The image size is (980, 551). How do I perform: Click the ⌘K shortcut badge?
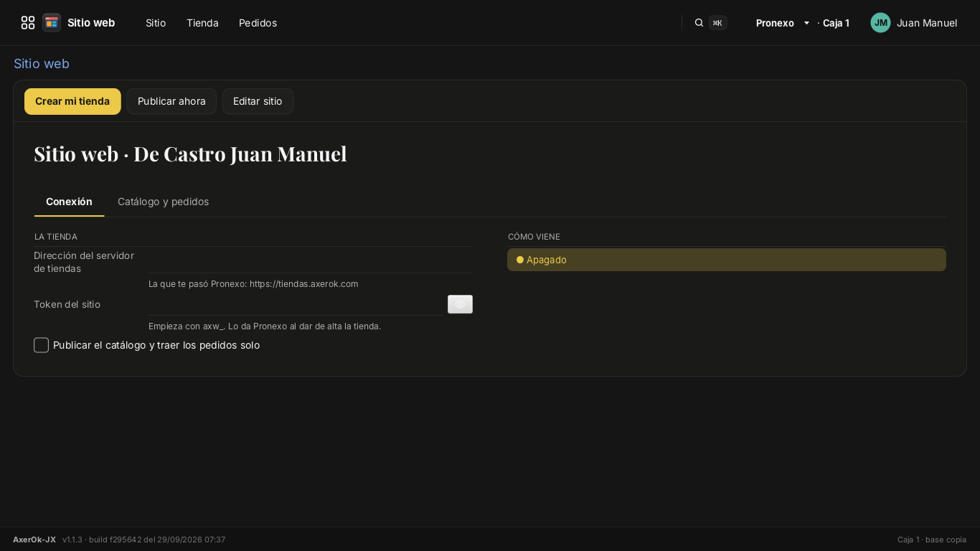pyautogui.click(x=717, y=23)
